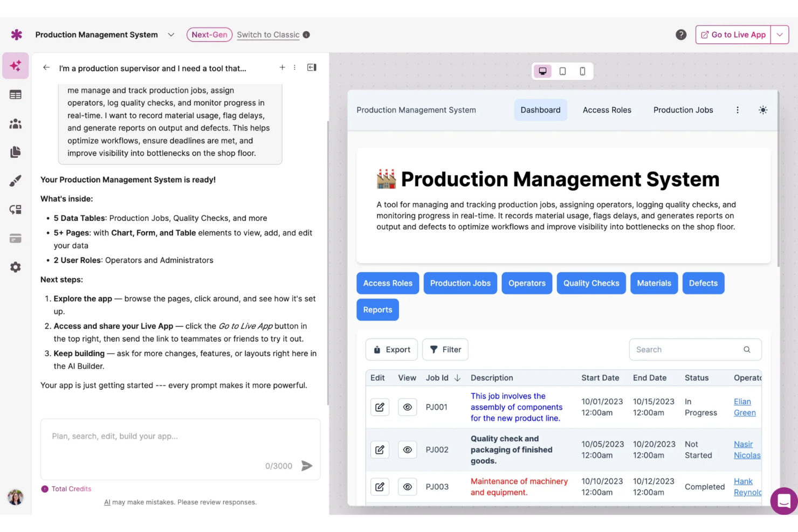This screenshot has height=532, width=798.
Task: Open the users group sidebar icon
Action: (x=16, y=124)
